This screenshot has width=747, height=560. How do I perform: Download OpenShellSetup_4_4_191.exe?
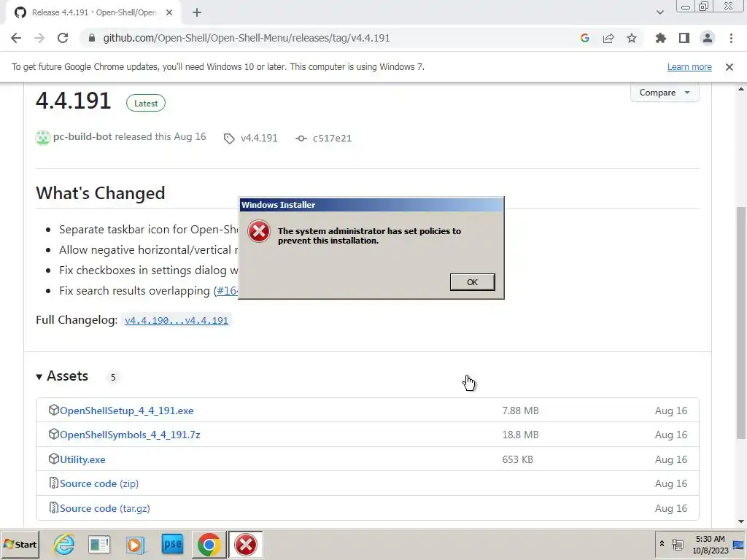tap(127, 411)
